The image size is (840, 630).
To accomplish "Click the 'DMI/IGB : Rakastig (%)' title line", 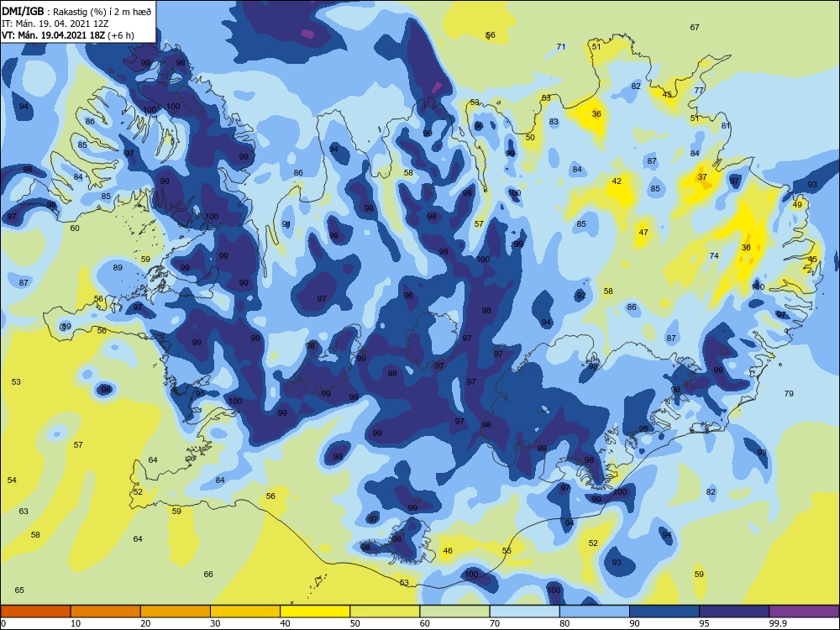I will point(76,11).
